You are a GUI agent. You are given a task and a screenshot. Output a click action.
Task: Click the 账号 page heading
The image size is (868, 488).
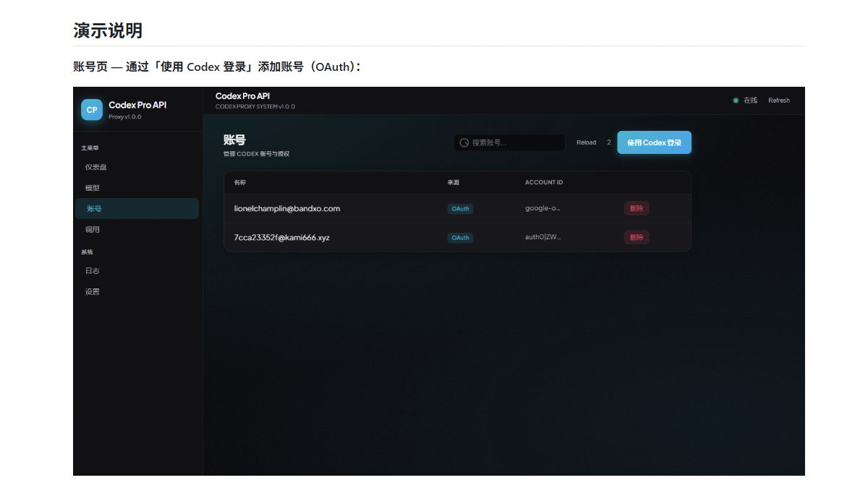click(x=234, y=140)
